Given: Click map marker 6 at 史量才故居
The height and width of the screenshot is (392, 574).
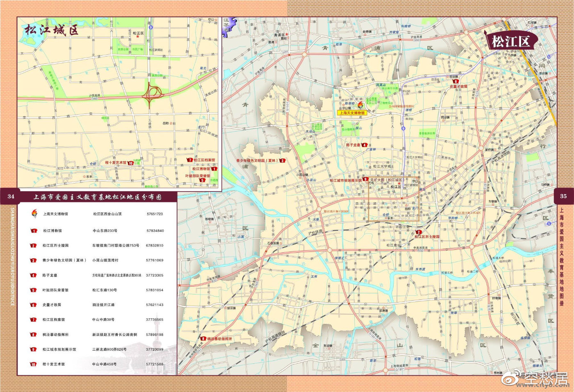Looking at the screenshot, I should tap(455, 82).
